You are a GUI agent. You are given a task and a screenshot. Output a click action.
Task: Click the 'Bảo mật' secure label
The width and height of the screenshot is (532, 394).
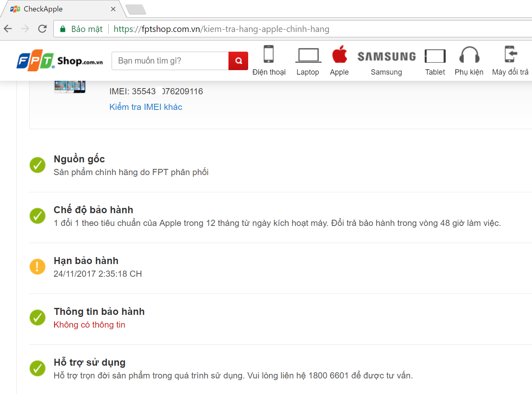(x=87, y=29)
